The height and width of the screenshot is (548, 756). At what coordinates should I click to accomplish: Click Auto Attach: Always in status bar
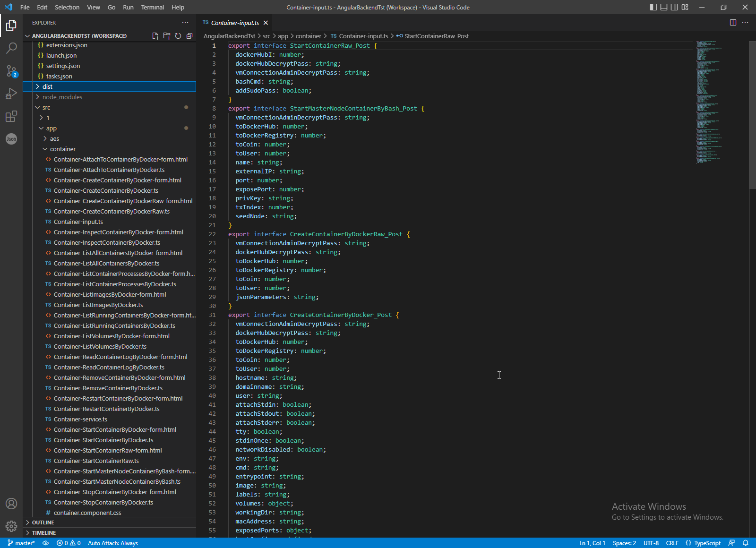(x=112, y=543)
